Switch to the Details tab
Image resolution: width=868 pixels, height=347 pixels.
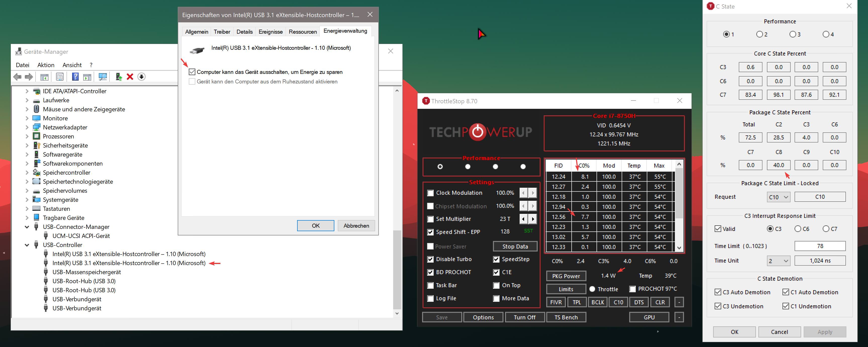point(245,32)
